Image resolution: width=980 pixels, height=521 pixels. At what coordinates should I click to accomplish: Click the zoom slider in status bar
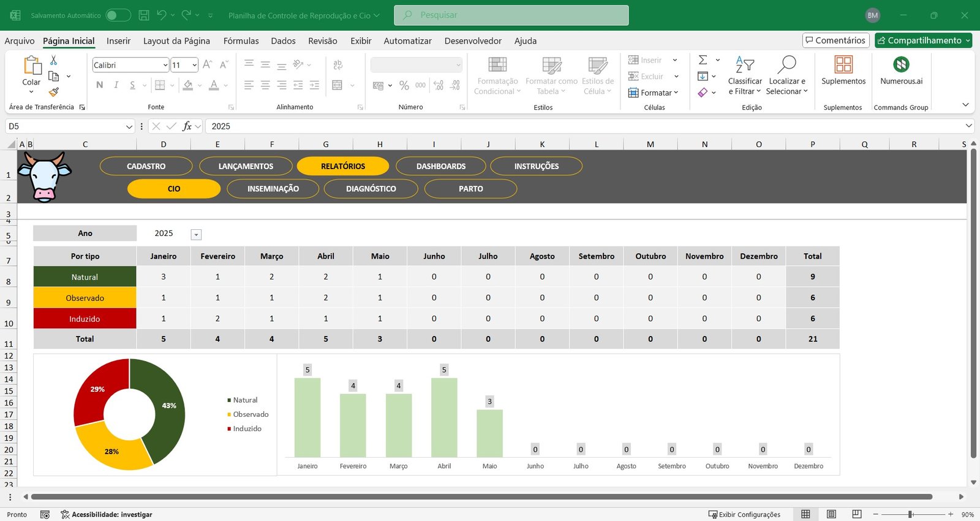pos(911,514)
